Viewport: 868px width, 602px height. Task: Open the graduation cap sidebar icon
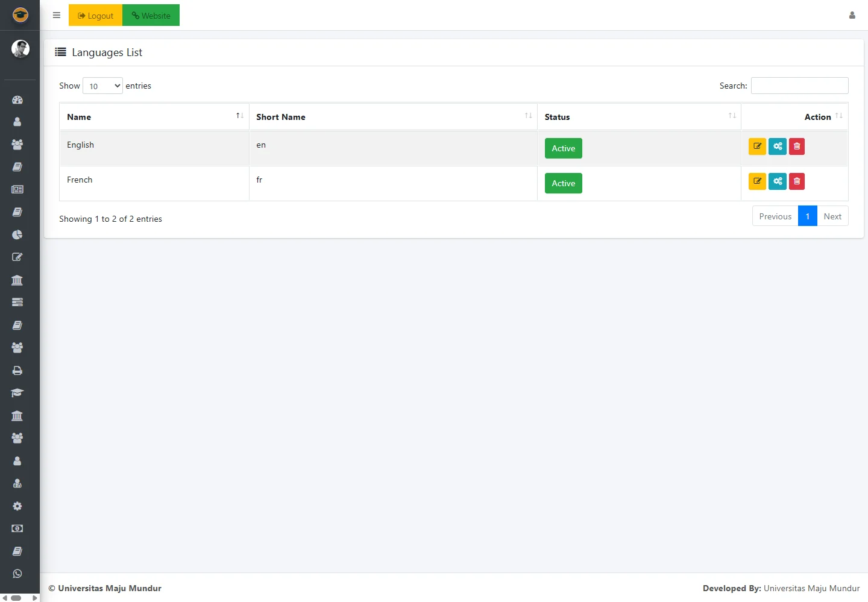click(x=17, y=393)
